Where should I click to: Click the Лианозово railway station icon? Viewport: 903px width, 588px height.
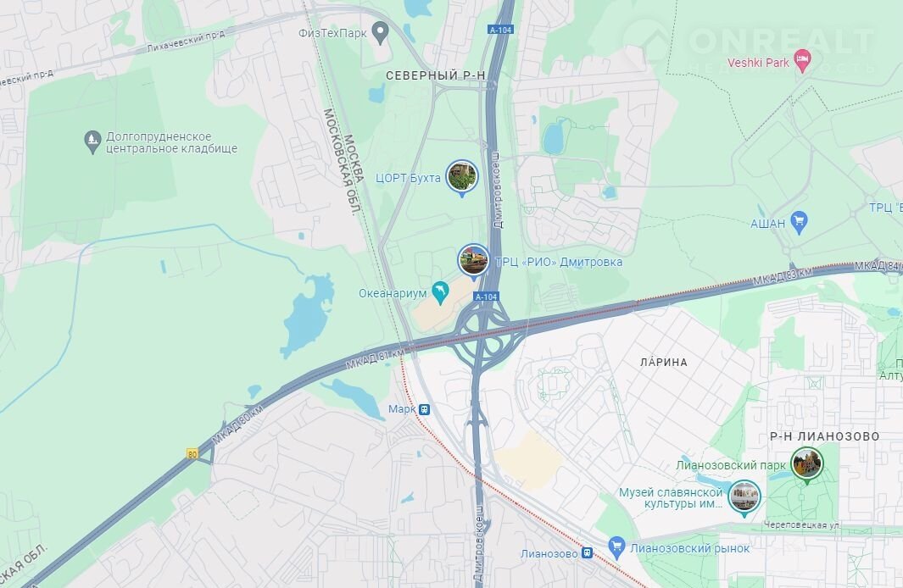tap(586, 553)
